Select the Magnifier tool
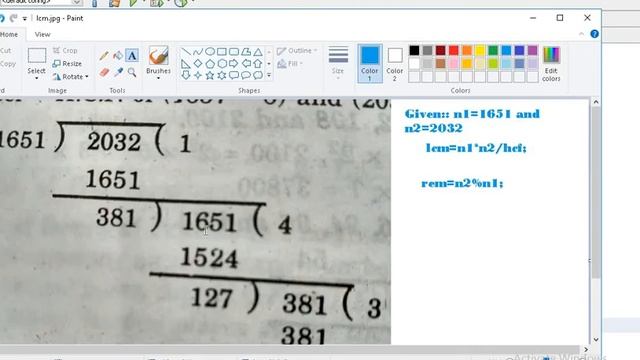This screenshot has width=640, height=360. [132, 73]
